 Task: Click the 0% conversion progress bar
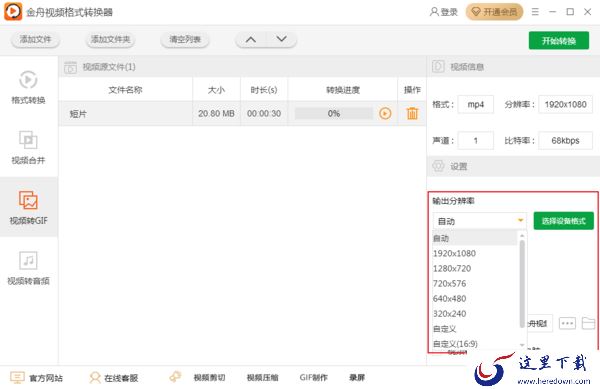pos(334,113)
